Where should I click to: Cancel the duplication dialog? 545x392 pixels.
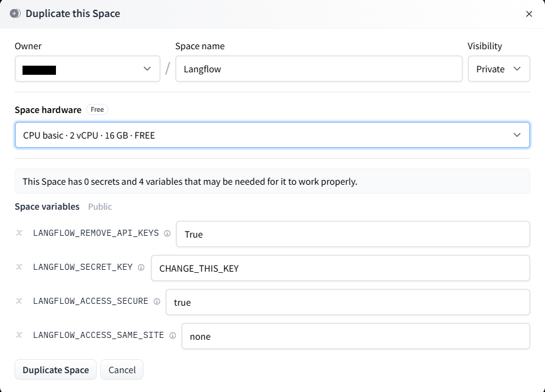(122, 370)
